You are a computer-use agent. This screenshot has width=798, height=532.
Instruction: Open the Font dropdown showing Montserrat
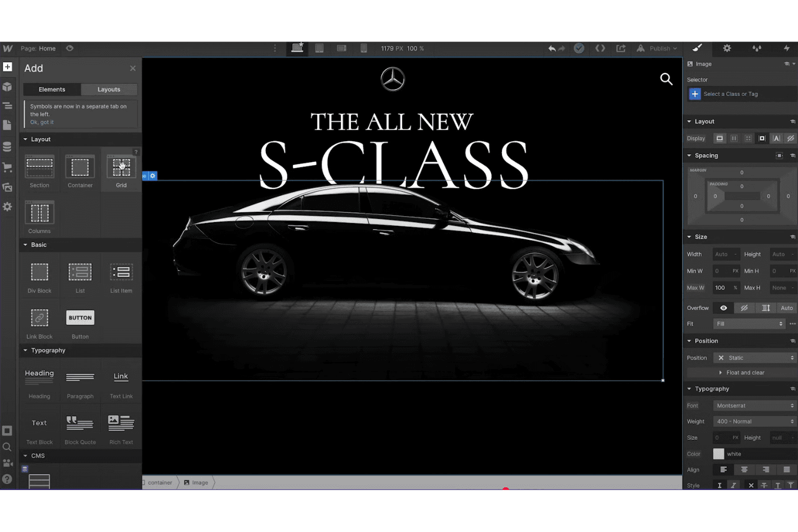(x=755, y=406)
